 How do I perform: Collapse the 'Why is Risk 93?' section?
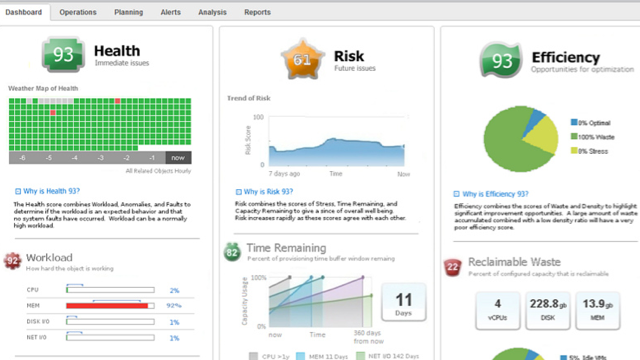pyautogui.click(x=238, y=192)
